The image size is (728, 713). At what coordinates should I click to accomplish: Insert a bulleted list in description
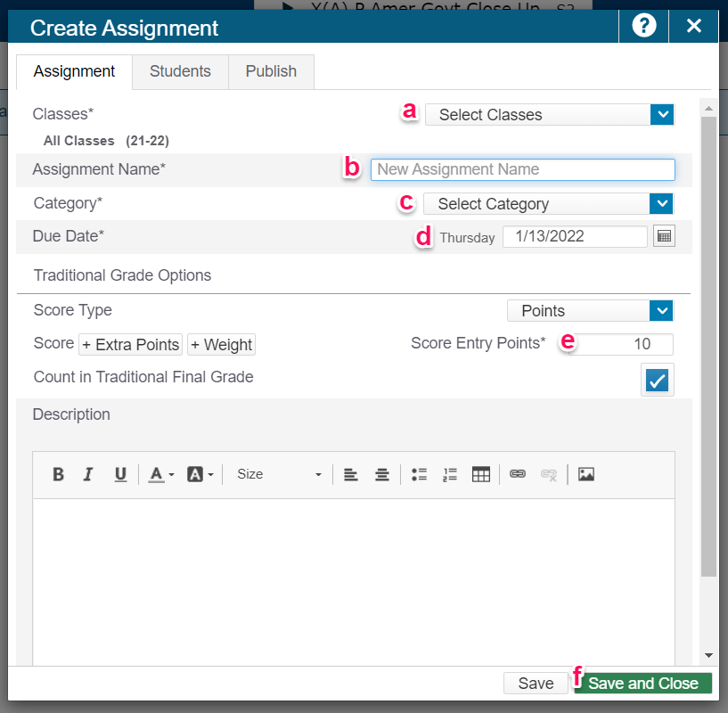(420, 474)
